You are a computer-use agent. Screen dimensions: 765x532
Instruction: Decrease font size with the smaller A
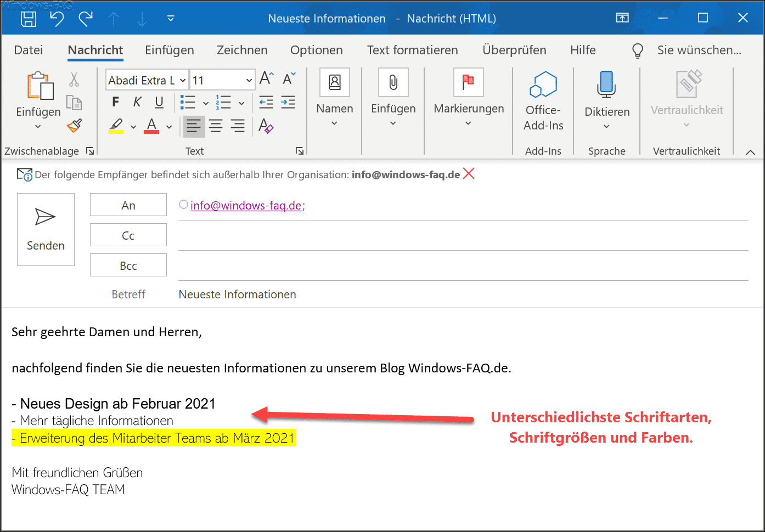point(289,79)
